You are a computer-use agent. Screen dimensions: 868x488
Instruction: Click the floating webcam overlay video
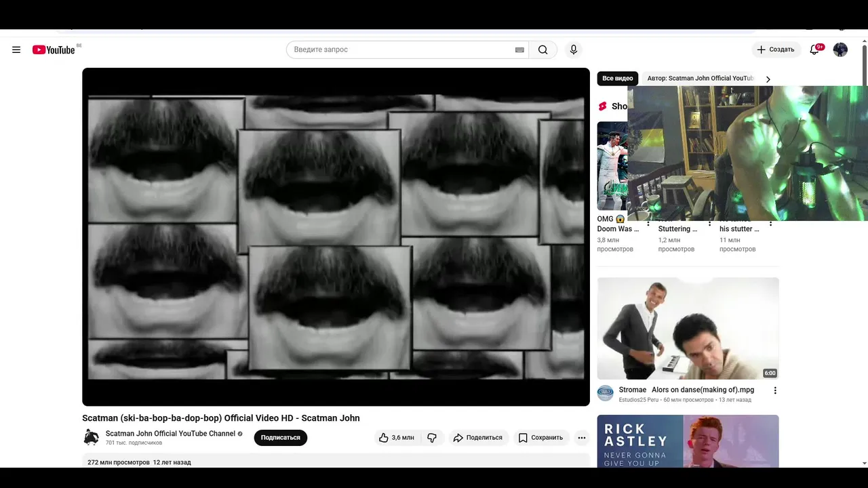(747, 153)
